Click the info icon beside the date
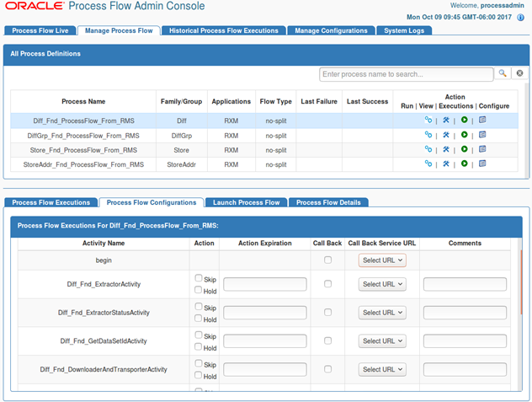Screen dimensions: 532x402 [520, 18]
